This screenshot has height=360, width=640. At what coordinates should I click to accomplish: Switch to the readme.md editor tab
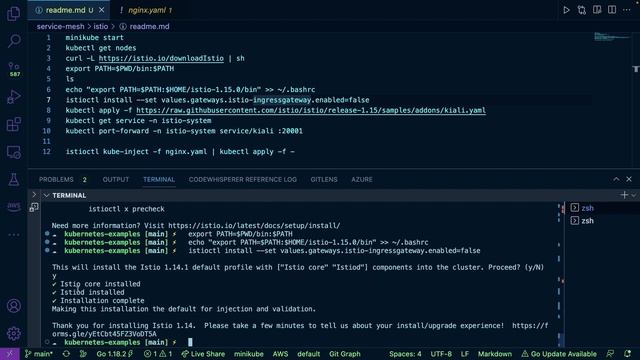tap(69, 10)
